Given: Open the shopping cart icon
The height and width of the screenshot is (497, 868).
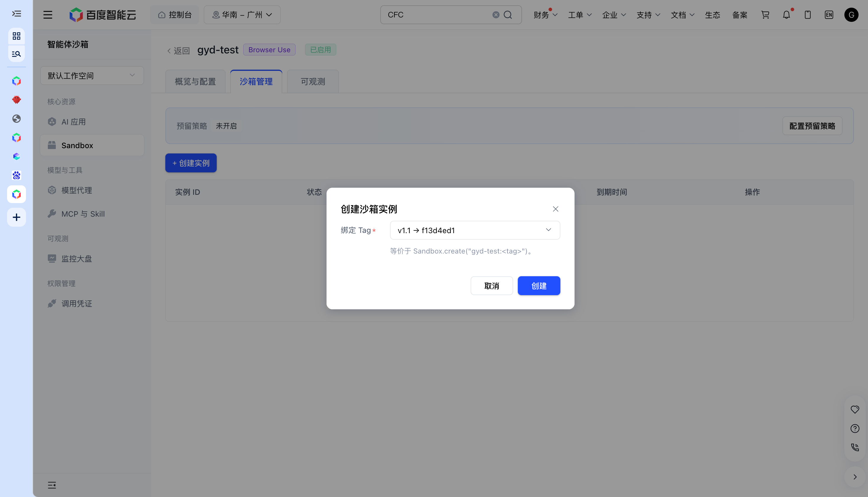Looking at the screenshot, I should (x=765, y=15).
